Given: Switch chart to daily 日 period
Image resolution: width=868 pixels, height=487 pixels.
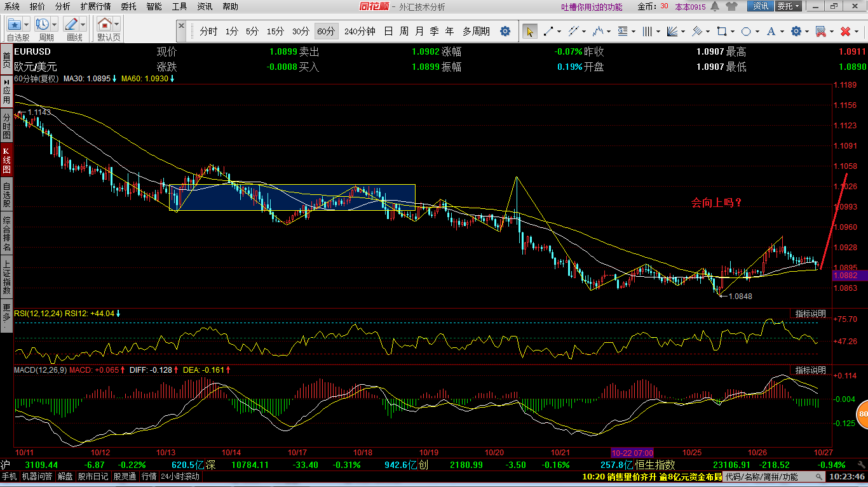Looking at the screenshot, I should click(388, 31).
